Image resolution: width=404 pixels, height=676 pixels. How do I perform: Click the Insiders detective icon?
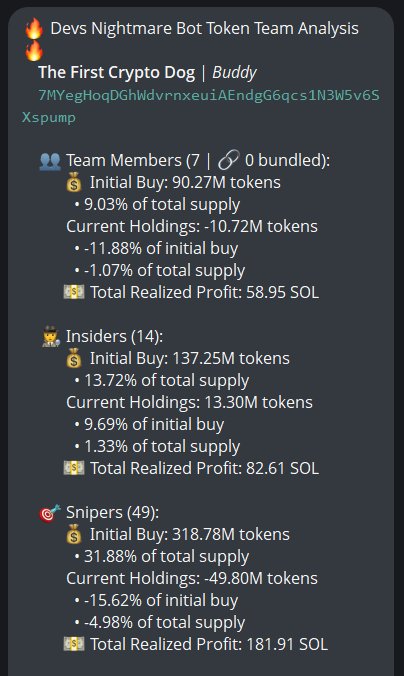point(51,337)
